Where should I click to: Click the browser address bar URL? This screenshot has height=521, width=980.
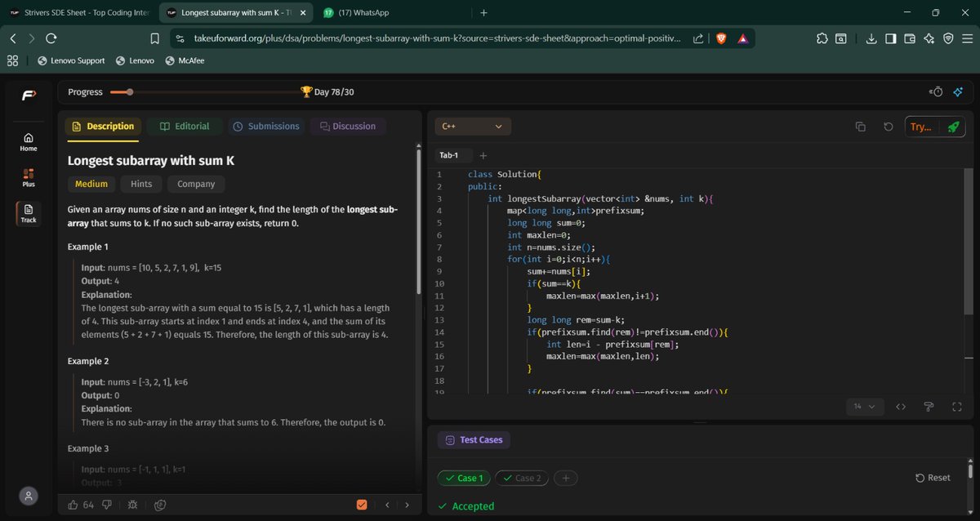(x=437, y=38)
